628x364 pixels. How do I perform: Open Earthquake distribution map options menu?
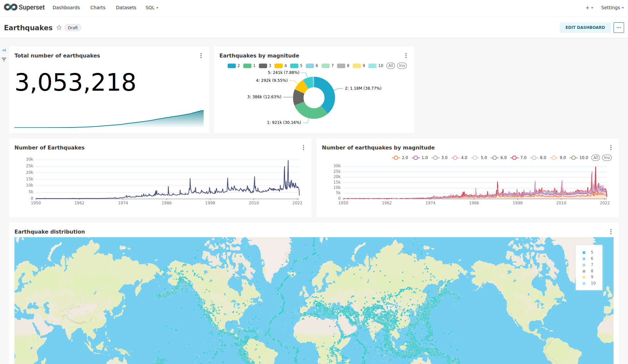pos(611,232)
